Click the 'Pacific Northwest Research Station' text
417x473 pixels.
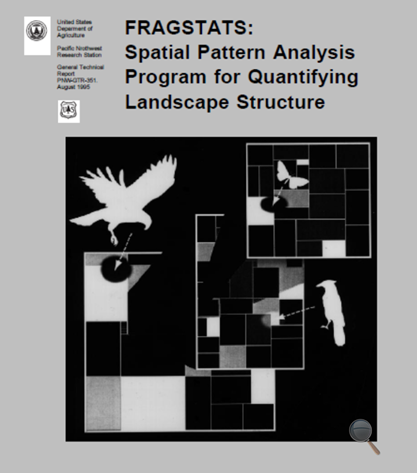(x=80, y=52)
